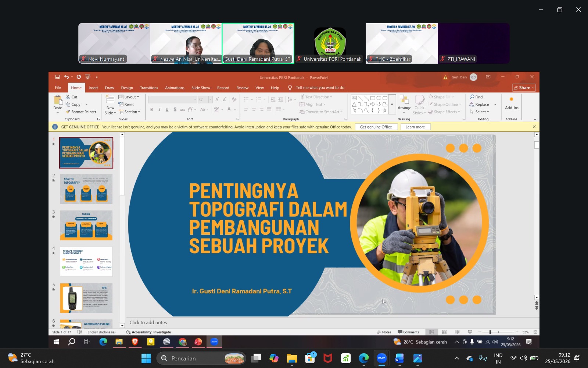Open the Comments pane from the status bar
Screen dimensions: 588x368
point(408,332)
